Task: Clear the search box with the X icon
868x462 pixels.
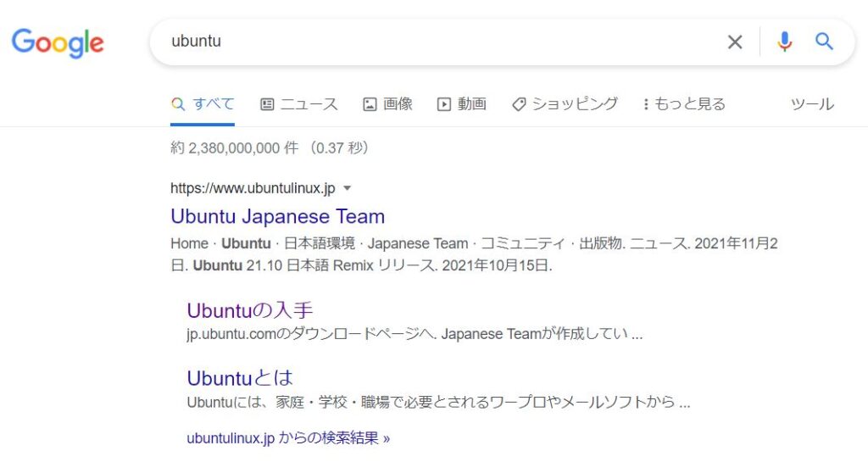Action: pyautogui.click(x=735, y=42)
